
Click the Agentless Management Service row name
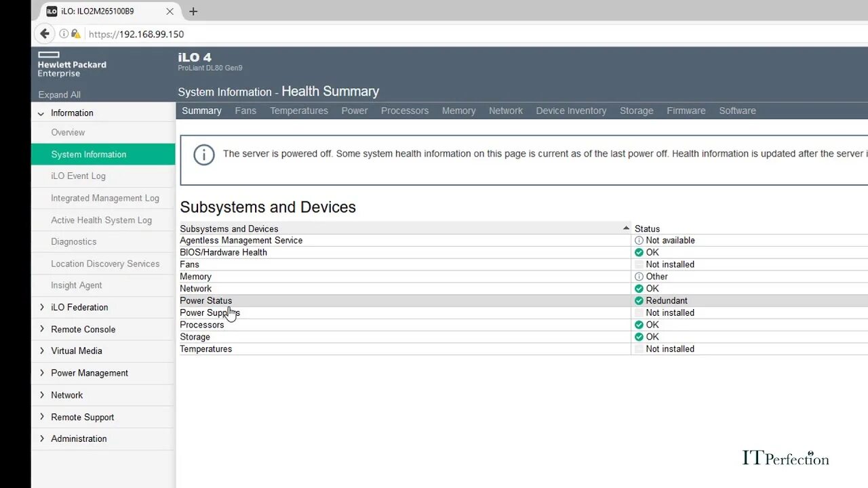241,241
